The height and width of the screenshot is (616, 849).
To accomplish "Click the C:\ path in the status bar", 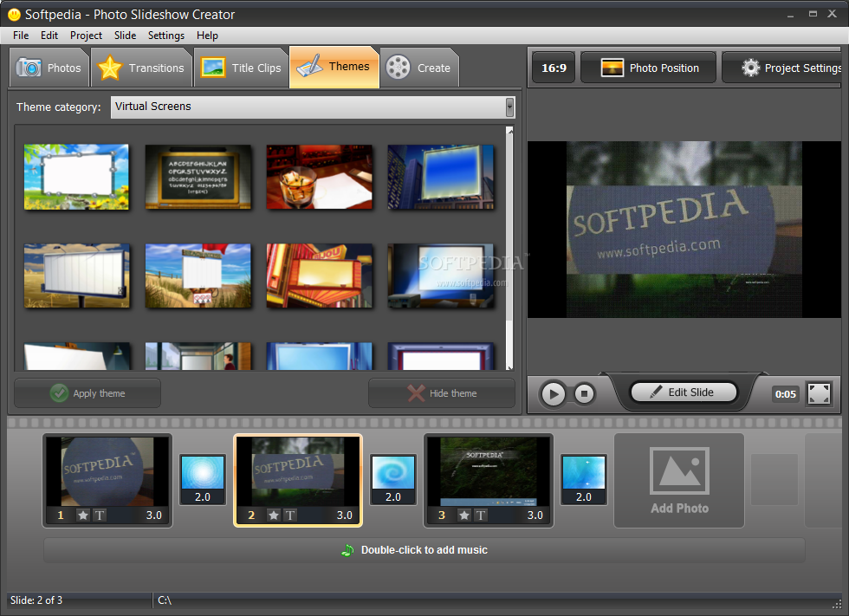I will (x=165, y=600).
